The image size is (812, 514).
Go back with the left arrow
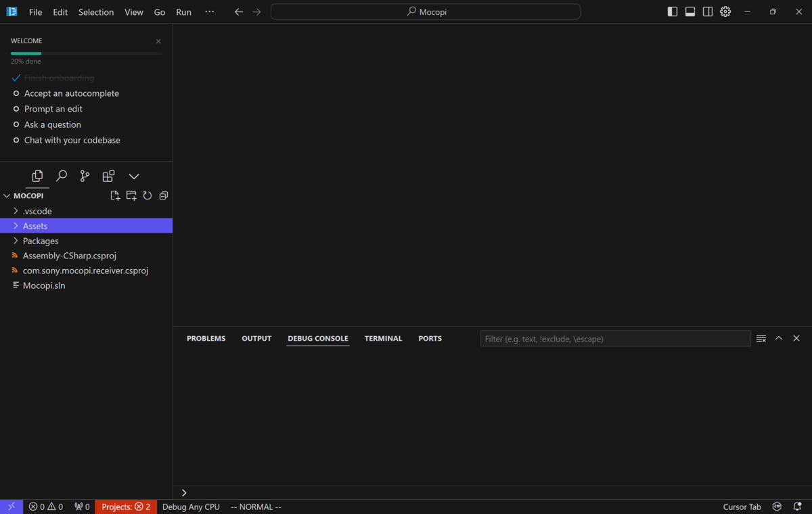tap(239, 11)
